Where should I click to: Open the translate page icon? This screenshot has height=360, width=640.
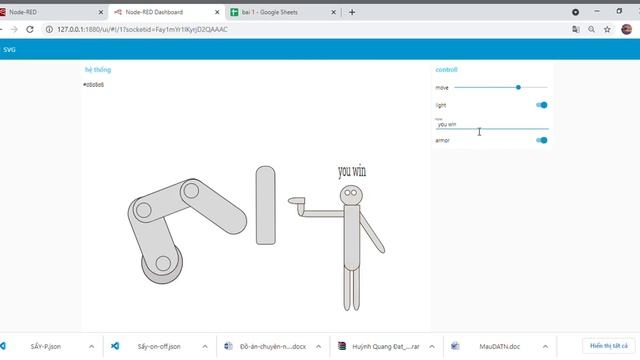coord(576,29)
